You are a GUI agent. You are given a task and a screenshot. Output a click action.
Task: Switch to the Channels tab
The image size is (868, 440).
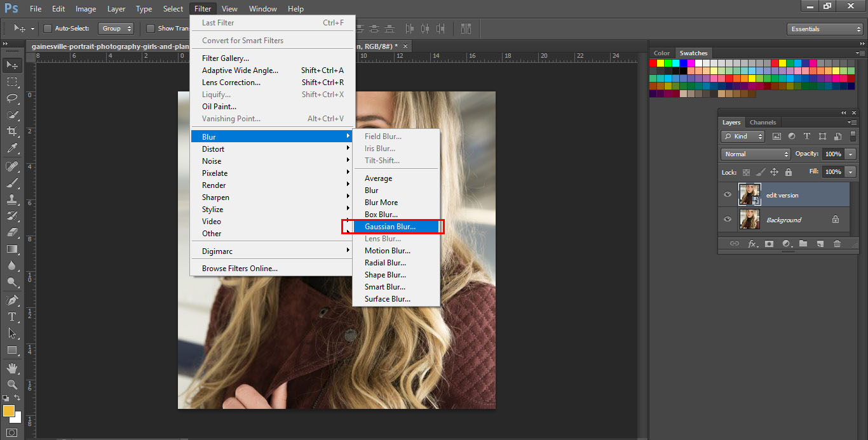[763, 122]
